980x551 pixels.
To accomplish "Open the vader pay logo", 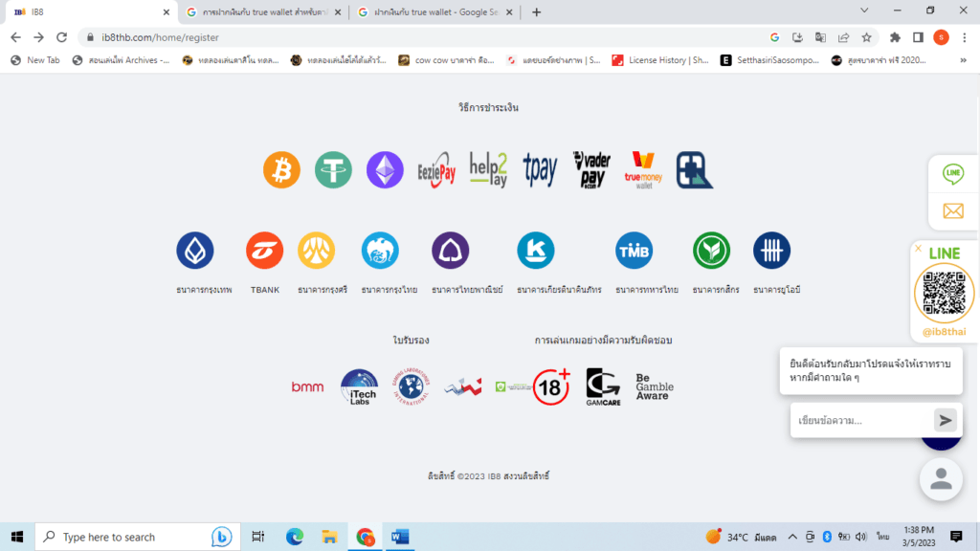I will (x=591, y=170).
